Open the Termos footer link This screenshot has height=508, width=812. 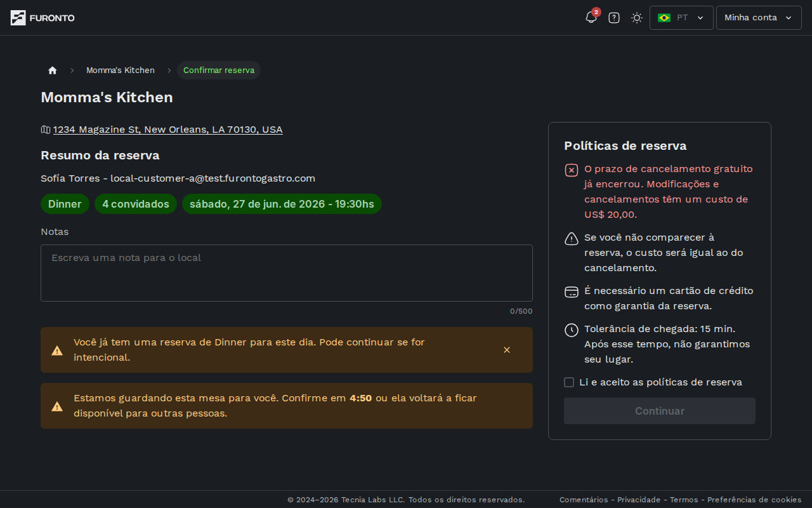tap(684, 500)
